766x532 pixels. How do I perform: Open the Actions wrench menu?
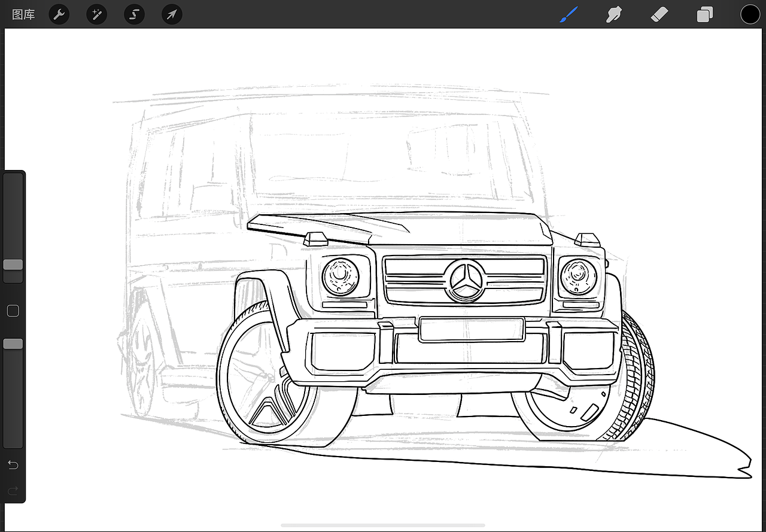[x=59, y=14]
